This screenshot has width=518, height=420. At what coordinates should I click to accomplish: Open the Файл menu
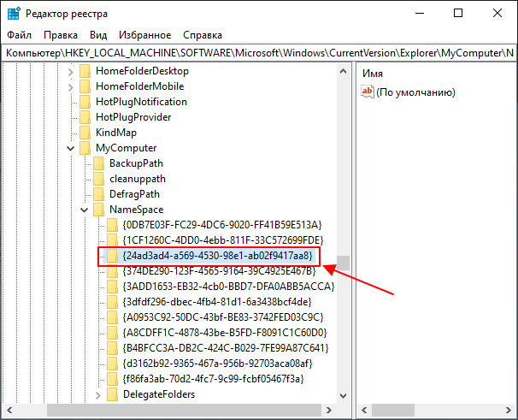pos(19,35)
